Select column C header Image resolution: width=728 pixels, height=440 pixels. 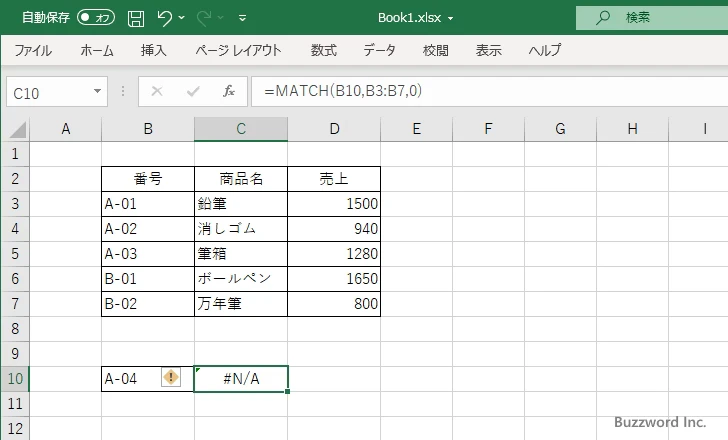click(x=241, y=129)
